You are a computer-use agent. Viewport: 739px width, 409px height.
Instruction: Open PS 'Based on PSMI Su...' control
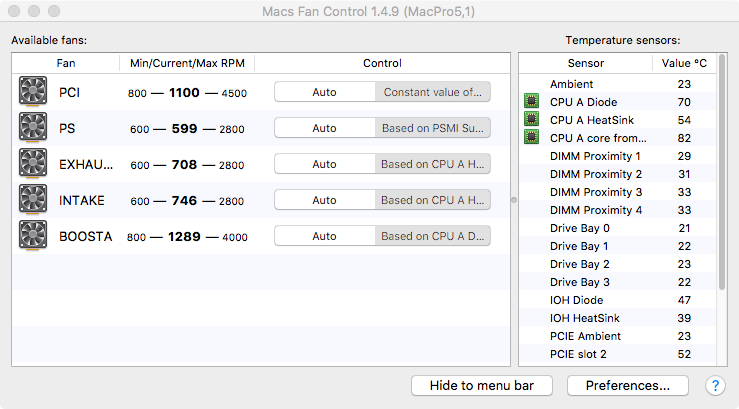click(434, 128)
